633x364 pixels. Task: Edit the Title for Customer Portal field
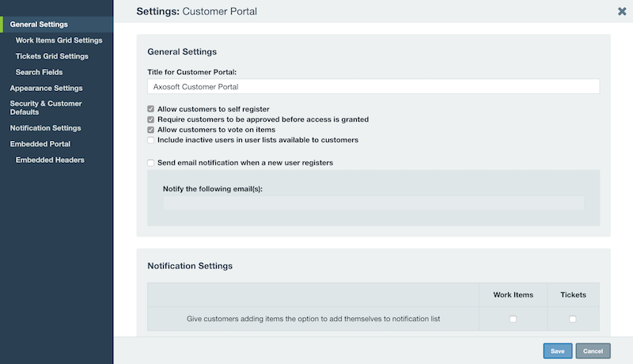tap(373, 86)
